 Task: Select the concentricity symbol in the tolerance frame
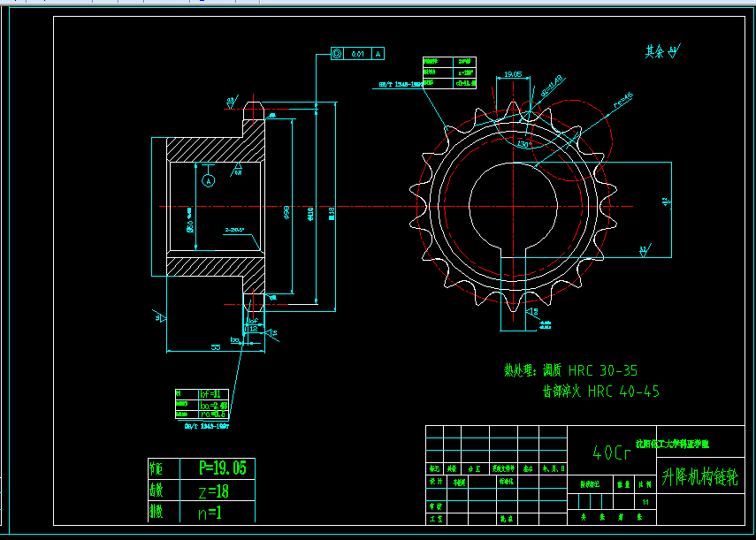pyautogui.click(x=337, y=54)
